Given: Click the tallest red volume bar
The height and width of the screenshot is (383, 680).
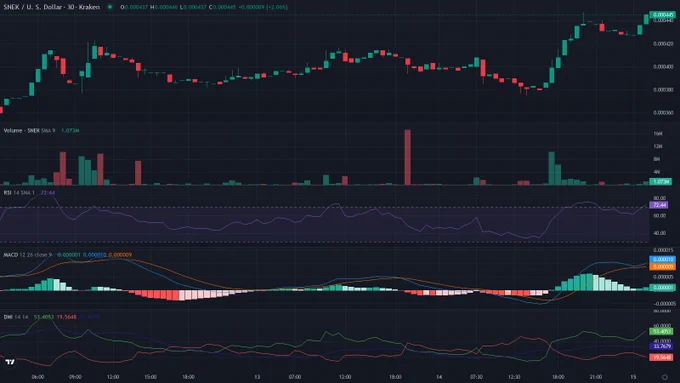Looking at the screenshot, I should [x=407, y=157].
